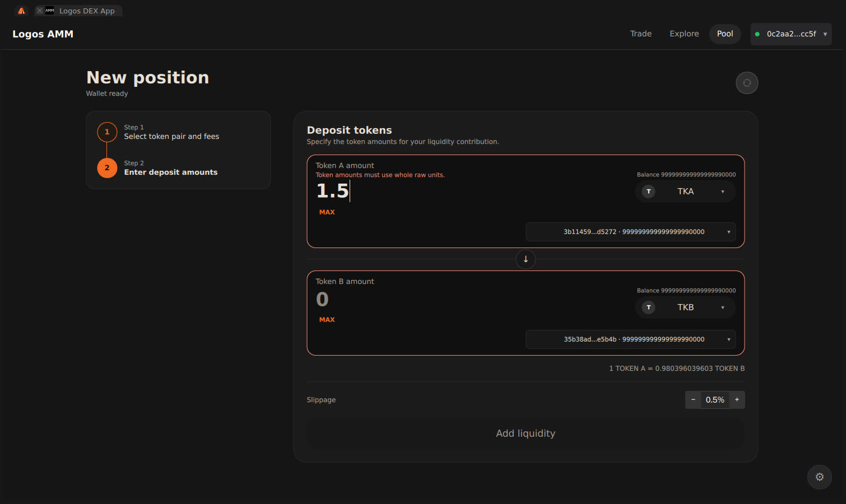
Task: Click MAX under Token B amount
Action: coord(327,320)
